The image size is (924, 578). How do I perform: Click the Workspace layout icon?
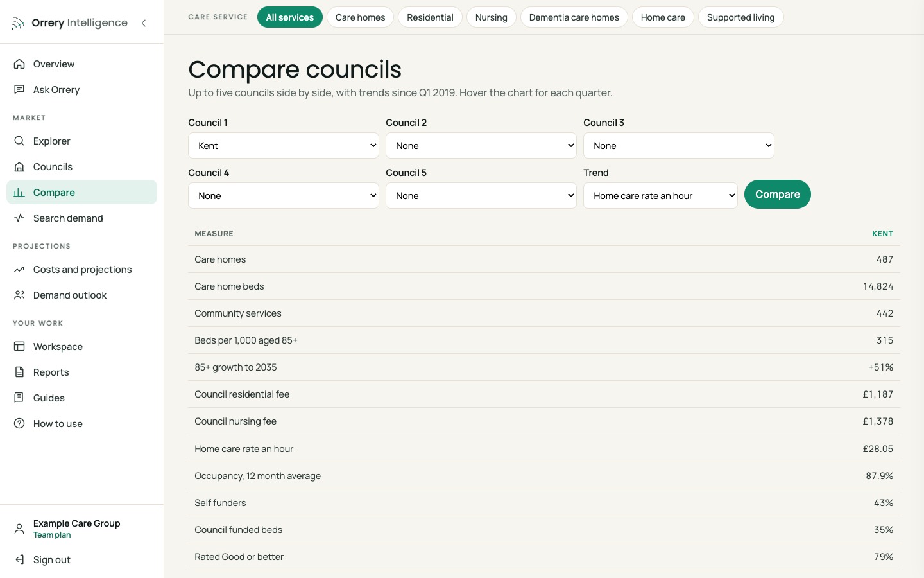click(19, 347)
